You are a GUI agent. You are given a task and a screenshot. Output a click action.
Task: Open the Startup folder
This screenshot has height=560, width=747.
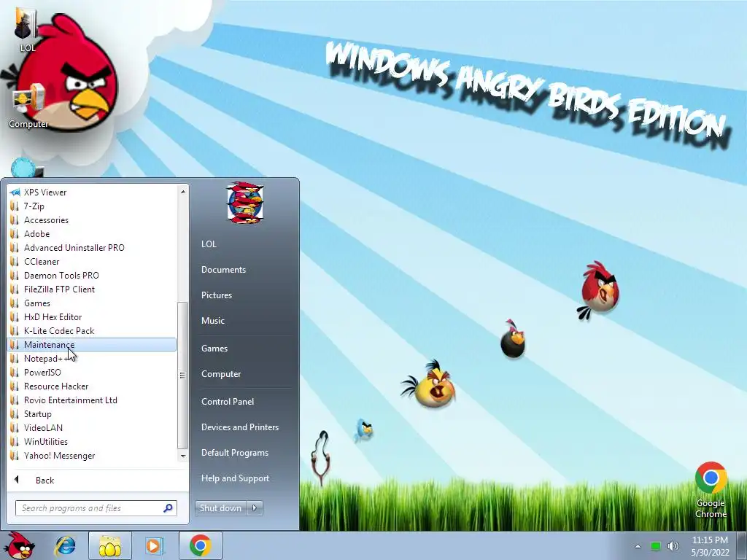91,414
